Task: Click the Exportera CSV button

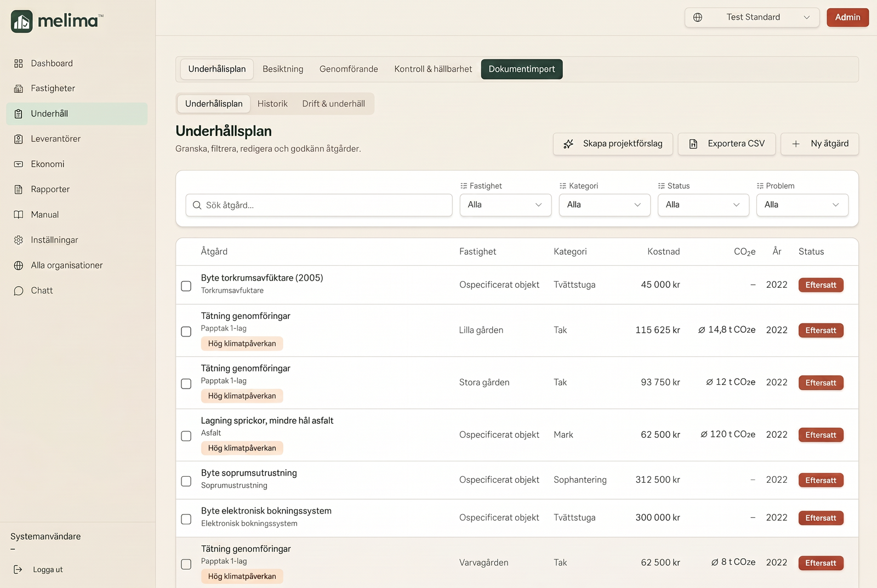Action: point(727,144)
